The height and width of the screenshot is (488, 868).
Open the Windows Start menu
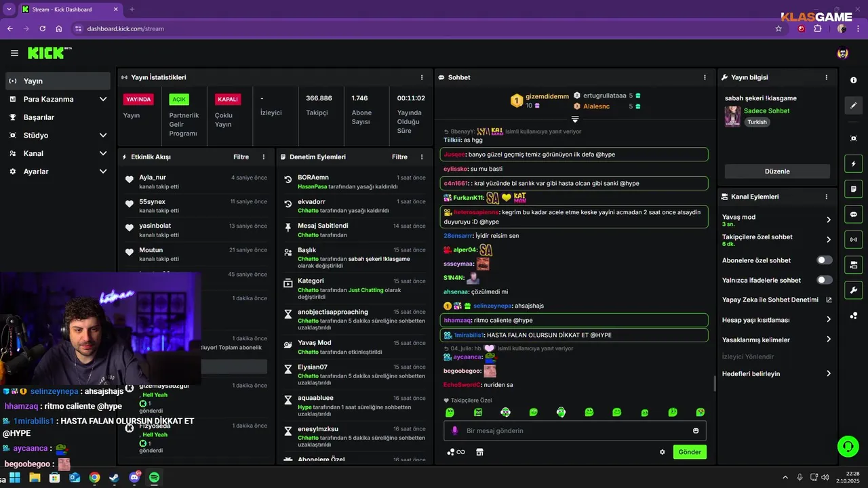(15, 477)
